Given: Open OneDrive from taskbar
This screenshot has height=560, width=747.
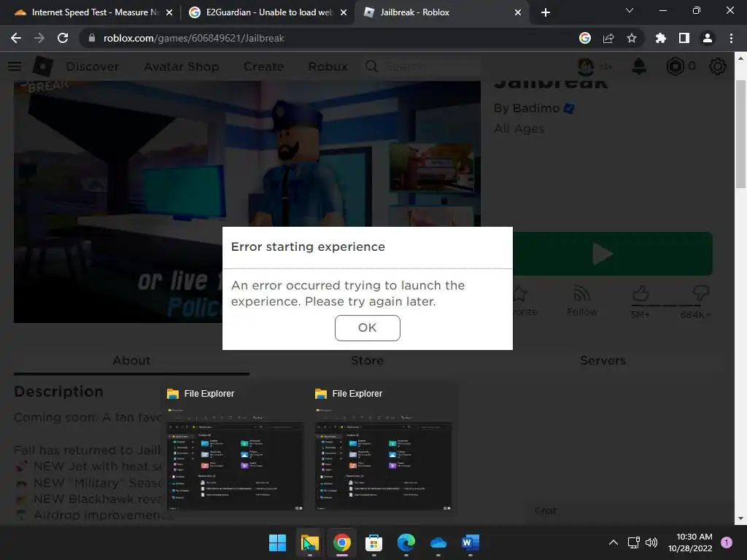Looking at the screenshot, I should [438, 542].
